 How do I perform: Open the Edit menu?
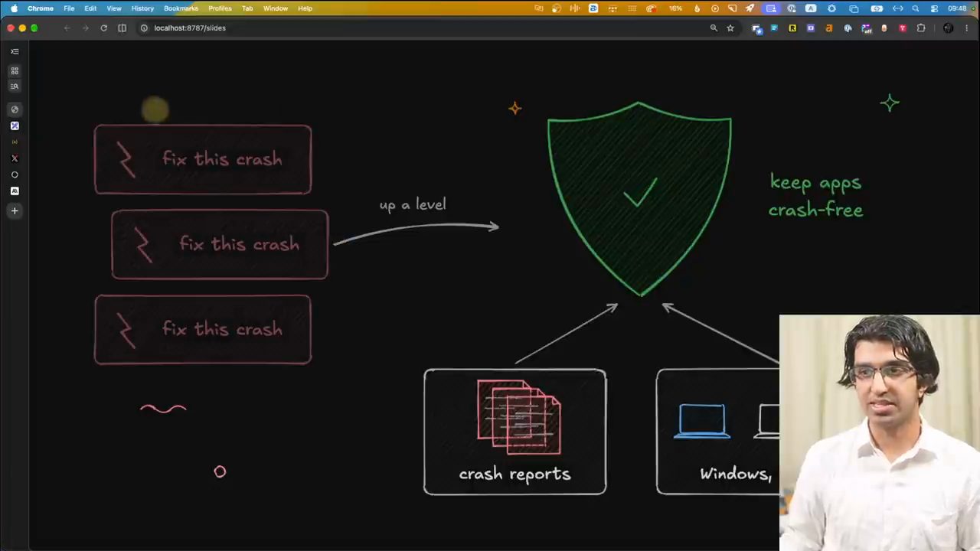(90, 8)
